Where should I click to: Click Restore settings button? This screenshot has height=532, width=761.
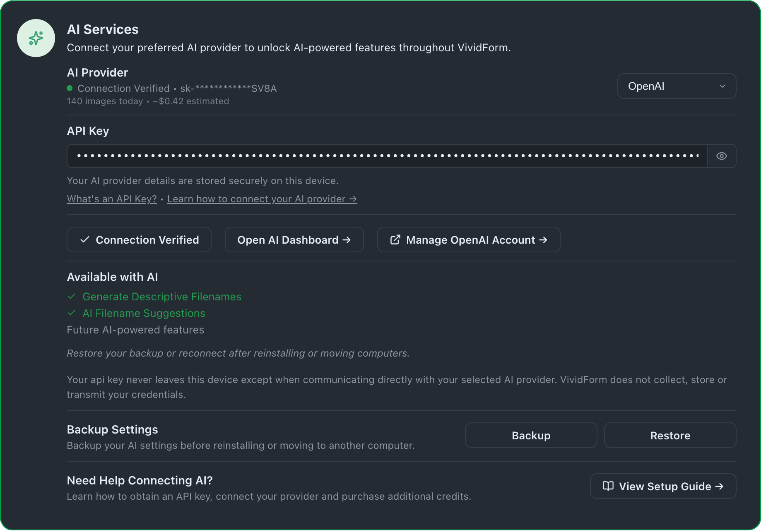tap(670, 435)
